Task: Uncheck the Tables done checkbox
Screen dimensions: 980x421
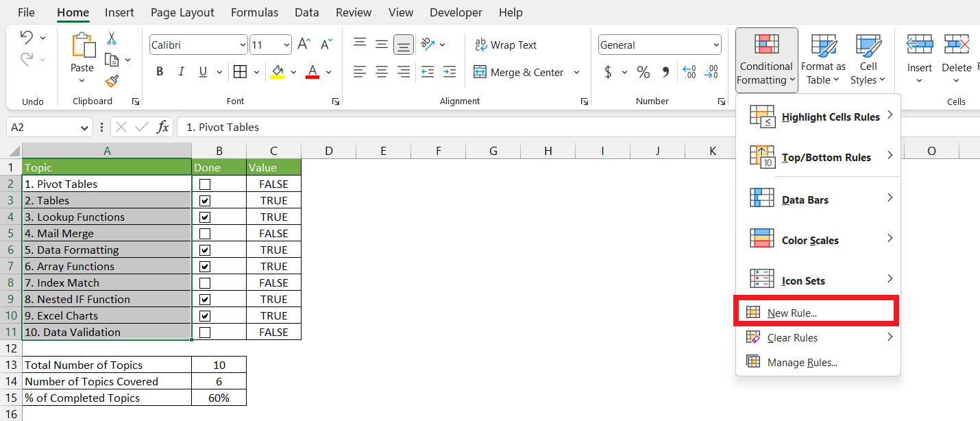Action: pyautogui.click(x=205, y=200)
